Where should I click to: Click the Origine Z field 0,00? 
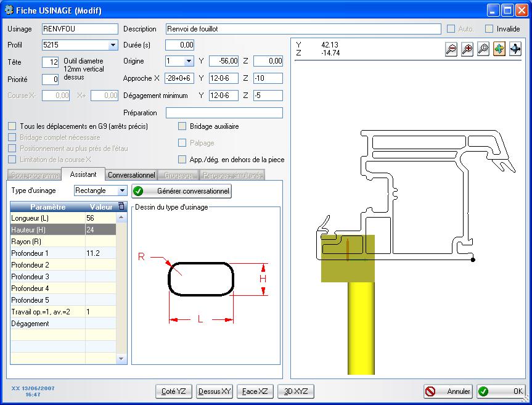tap(268, 61)
